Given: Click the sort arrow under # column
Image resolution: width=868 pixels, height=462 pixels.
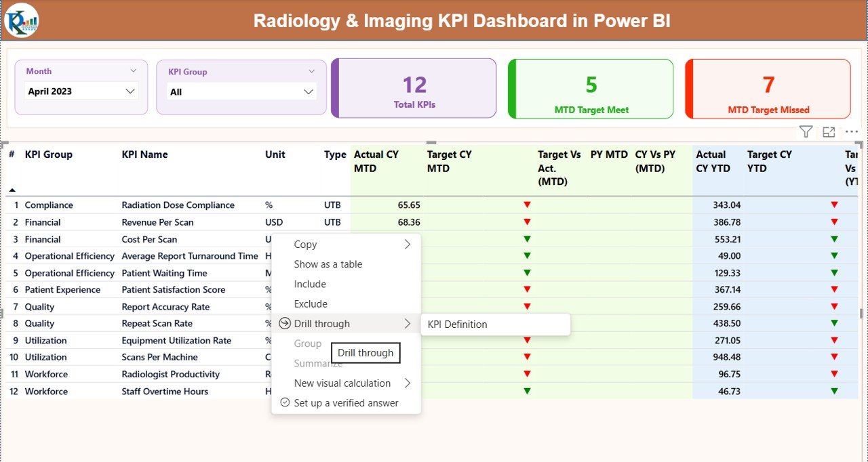Looking at the screenshot, I should [12, 190].
